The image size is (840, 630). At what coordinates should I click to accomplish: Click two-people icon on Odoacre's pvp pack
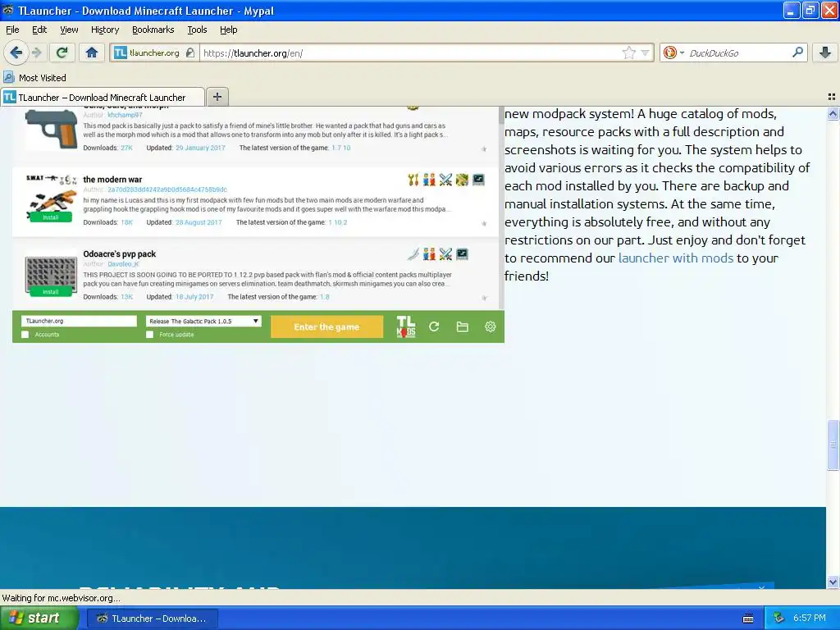(x=429, y=254)
